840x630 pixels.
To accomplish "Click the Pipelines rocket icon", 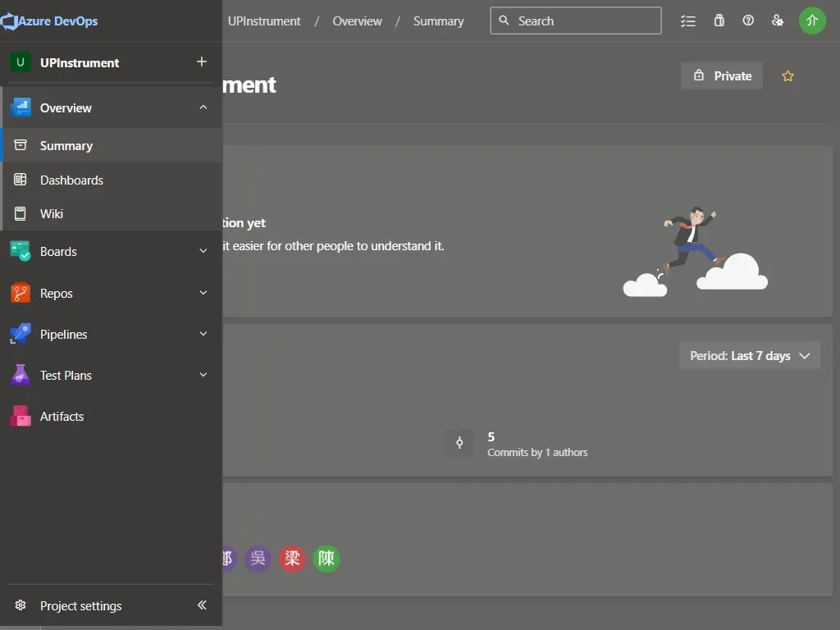I will click(21, 334).
